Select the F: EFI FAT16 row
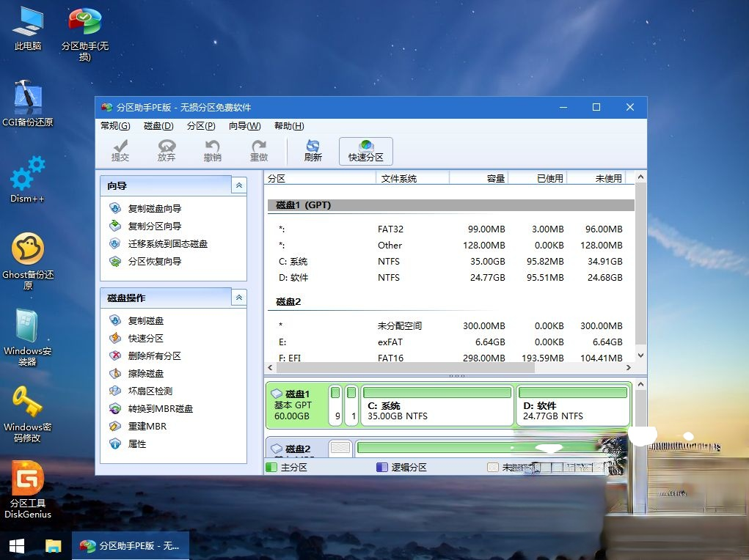The width and height of the screenshot is (749, 560). (450, 358)
